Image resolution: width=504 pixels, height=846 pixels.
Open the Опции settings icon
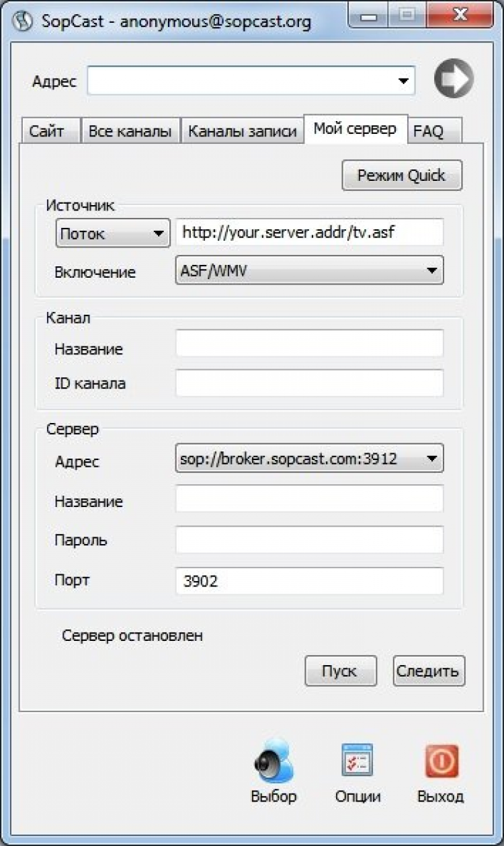pyautogui.click(x=358, y=760)
